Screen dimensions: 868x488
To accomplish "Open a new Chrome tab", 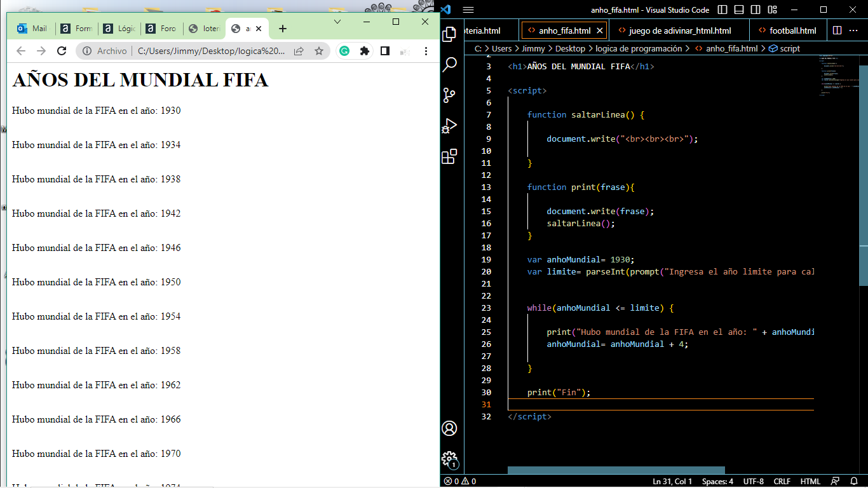I will [x=283, y=29].
